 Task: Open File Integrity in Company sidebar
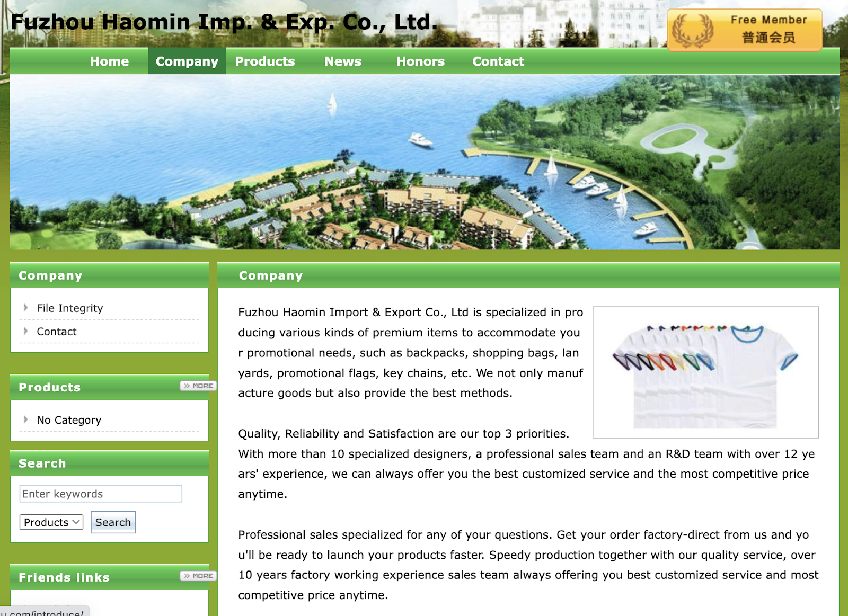[x=70, y=308]
